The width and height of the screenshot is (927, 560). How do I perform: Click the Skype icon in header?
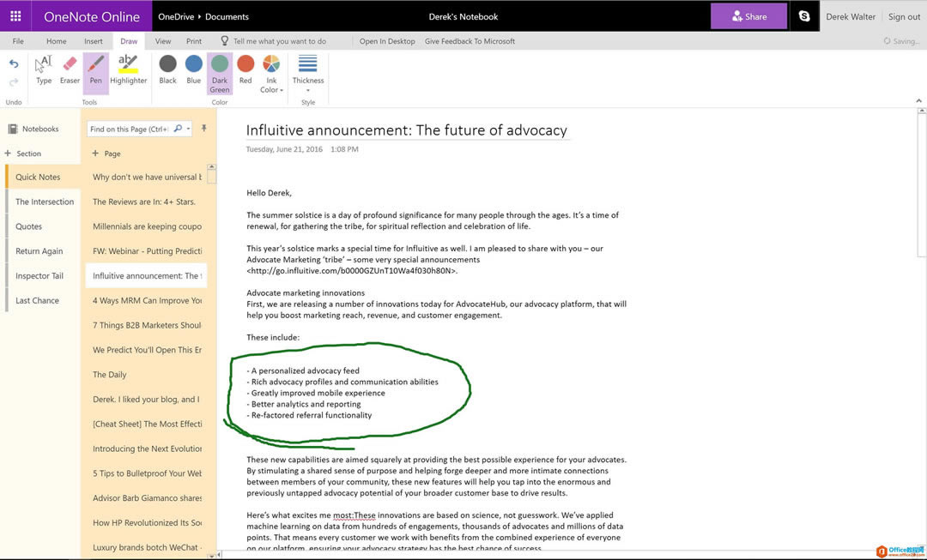tap(804, 16)
